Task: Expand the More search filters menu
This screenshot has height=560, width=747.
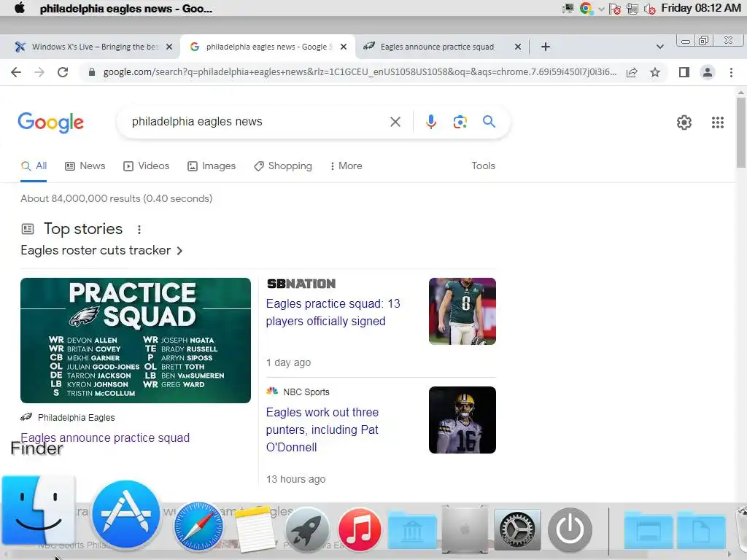Action: (x=346, y=166)
